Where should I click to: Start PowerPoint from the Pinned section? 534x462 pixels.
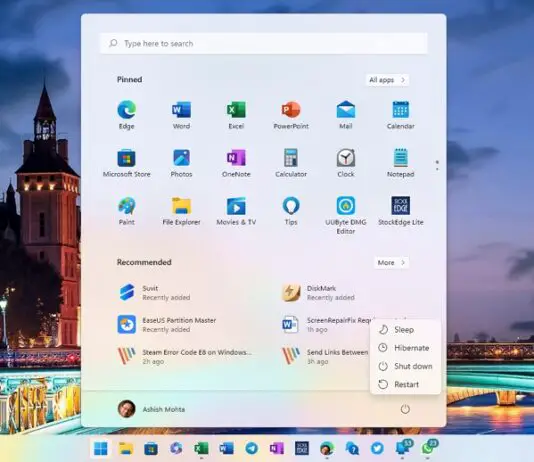click(291, 115)
